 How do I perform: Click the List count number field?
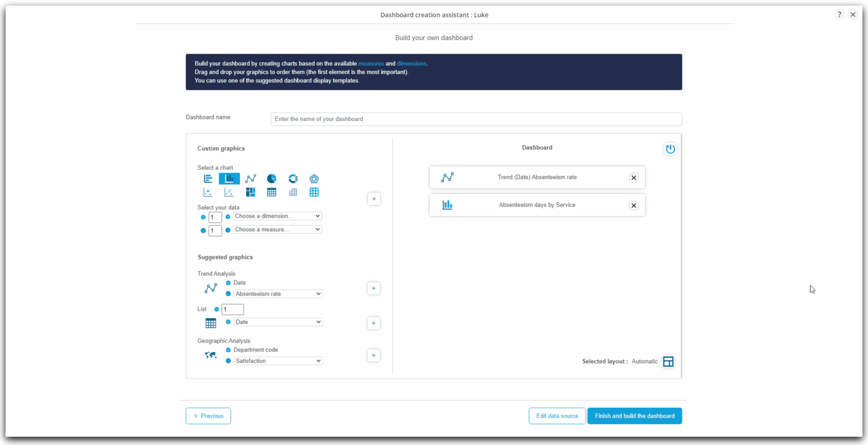[x=233, y=309]
